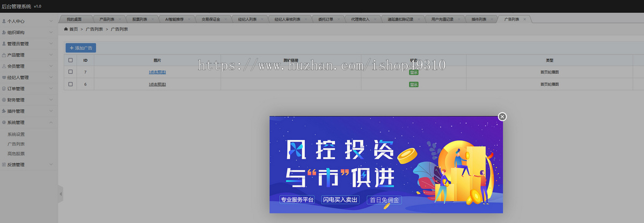This screenshot has height=223, width=644.
Task: Open 高危股票 submenu item
Action: click(16, 153)
